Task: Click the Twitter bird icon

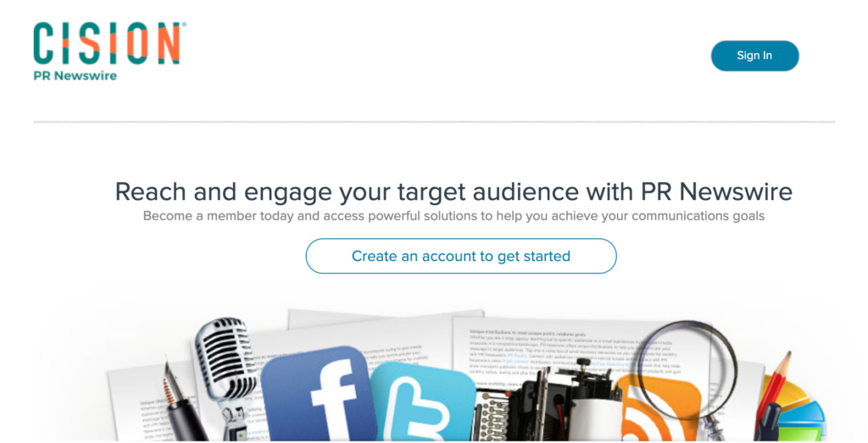Action: 421,404
